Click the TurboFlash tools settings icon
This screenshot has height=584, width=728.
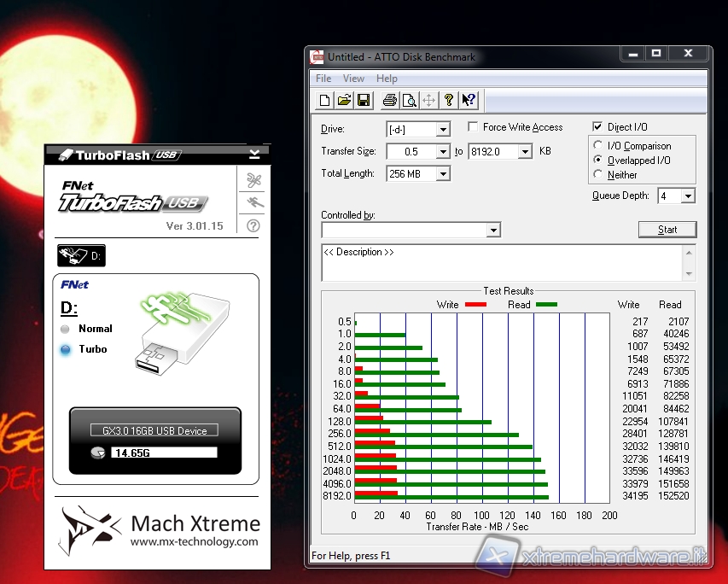tap(253, 180)
